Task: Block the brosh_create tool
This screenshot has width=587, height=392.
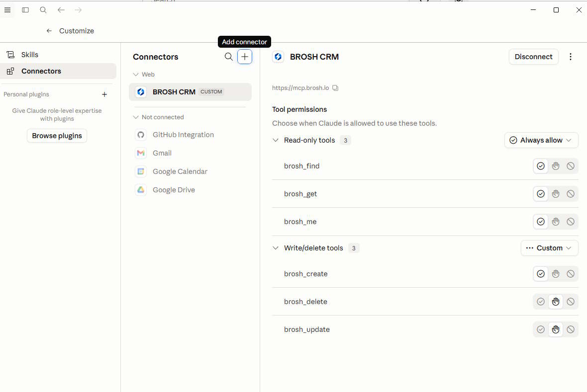Action: click(571, 274)
